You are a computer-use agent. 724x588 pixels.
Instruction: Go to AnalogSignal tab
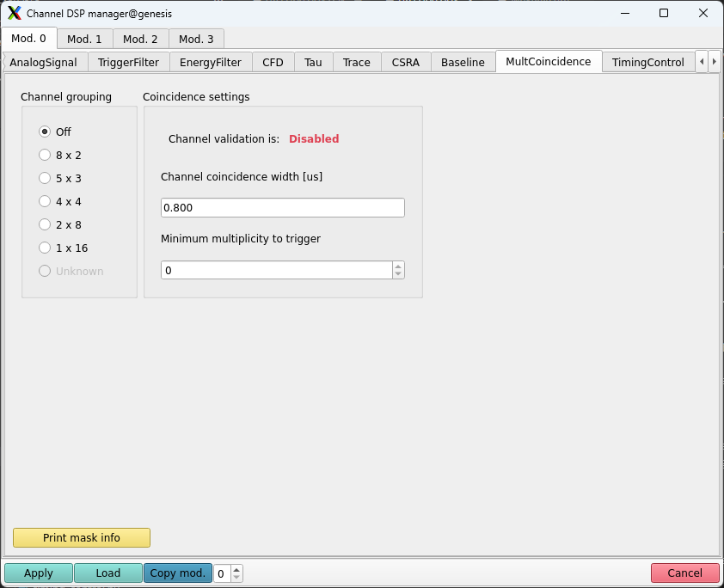(44, 62)
